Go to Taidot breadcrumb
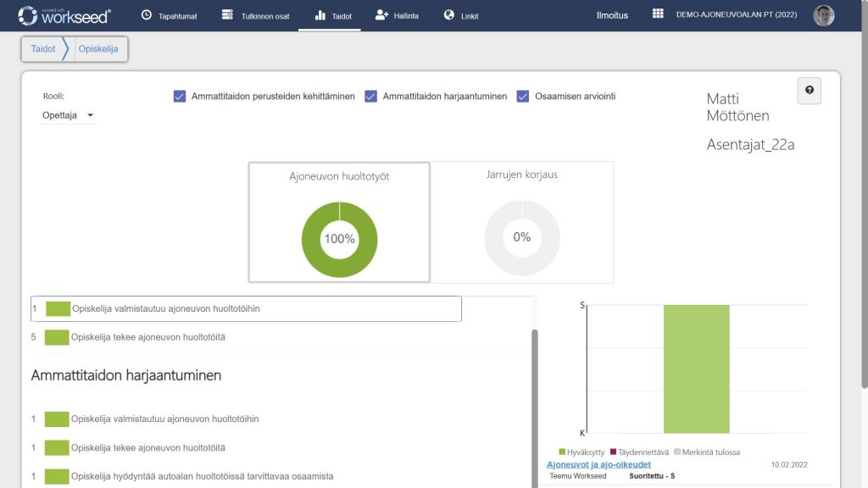 [x=43, y=49]
